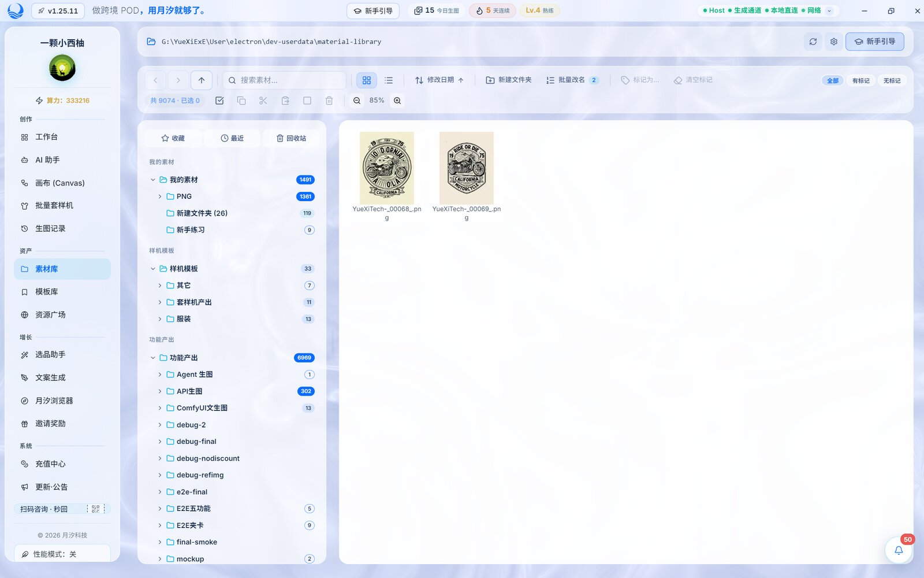
Task: Open 充值中心 in the sidebar
Action: 62,464
